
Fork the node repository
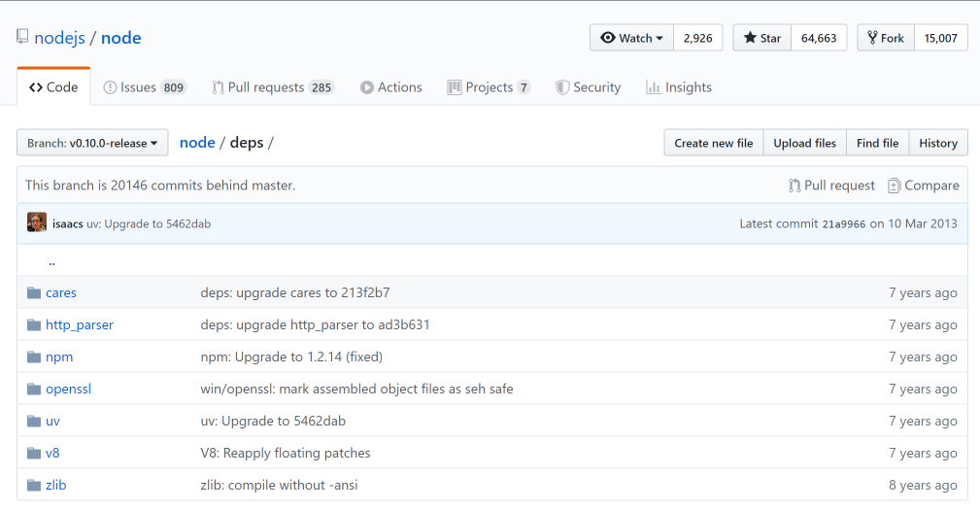tap(886, 38)
